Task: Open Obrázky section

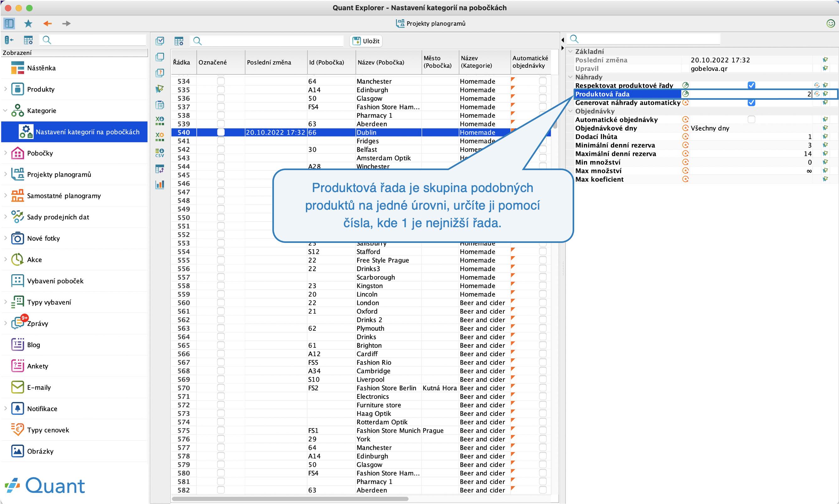Action: point(74,451)
